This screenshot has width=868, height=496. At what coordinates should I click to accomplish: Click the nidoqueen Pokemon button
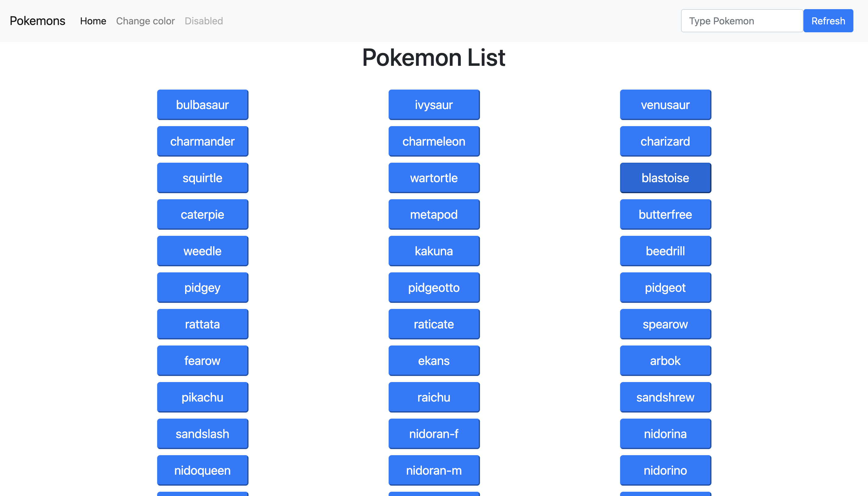(202, 470)
